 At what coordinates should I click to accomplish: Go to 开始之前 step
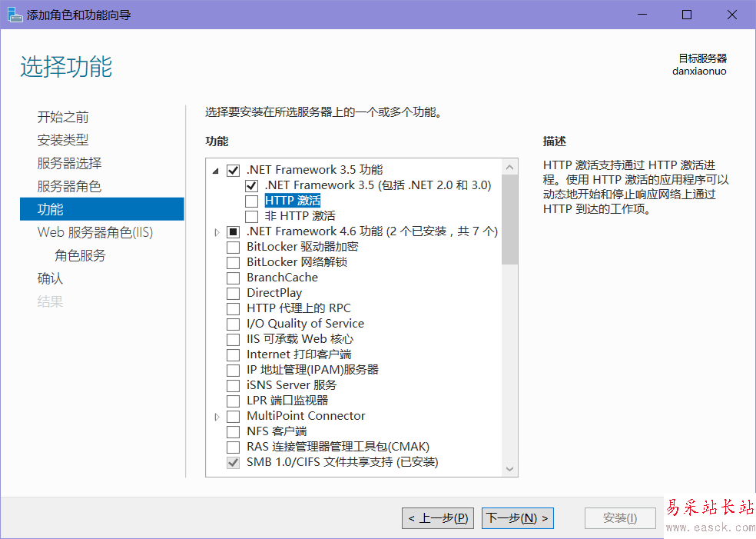pos(63,117)
